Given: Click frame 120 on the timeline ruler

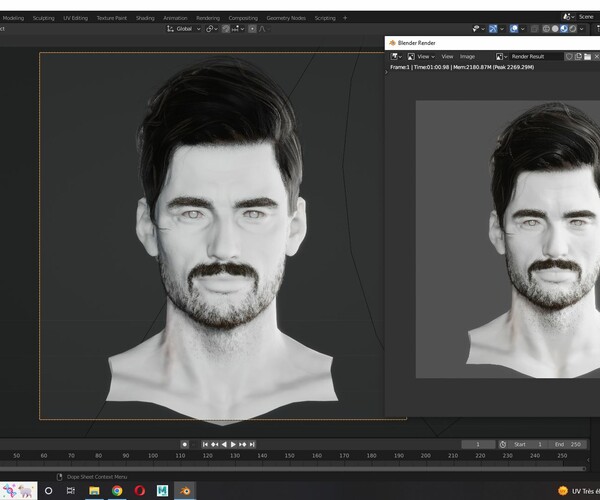Looking at the screenshot, I should point(208,456).
